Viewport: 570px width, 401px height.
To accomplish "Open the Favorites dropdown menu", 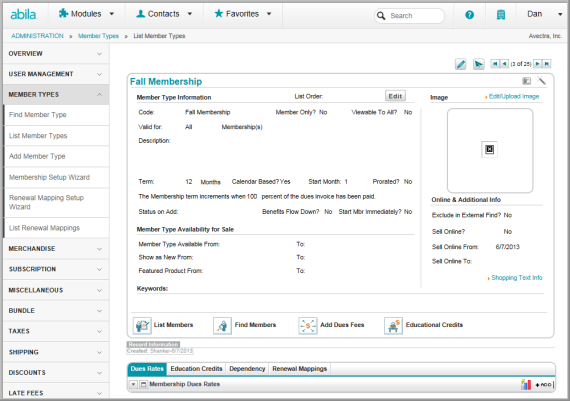I will pyautogui.click(x=243, y=14).
